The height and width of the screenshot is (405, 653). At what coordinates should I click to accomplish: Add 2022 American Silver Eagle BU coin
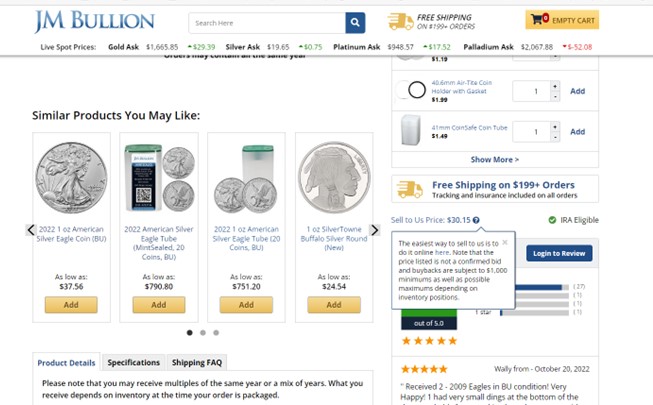coord(71,305)
